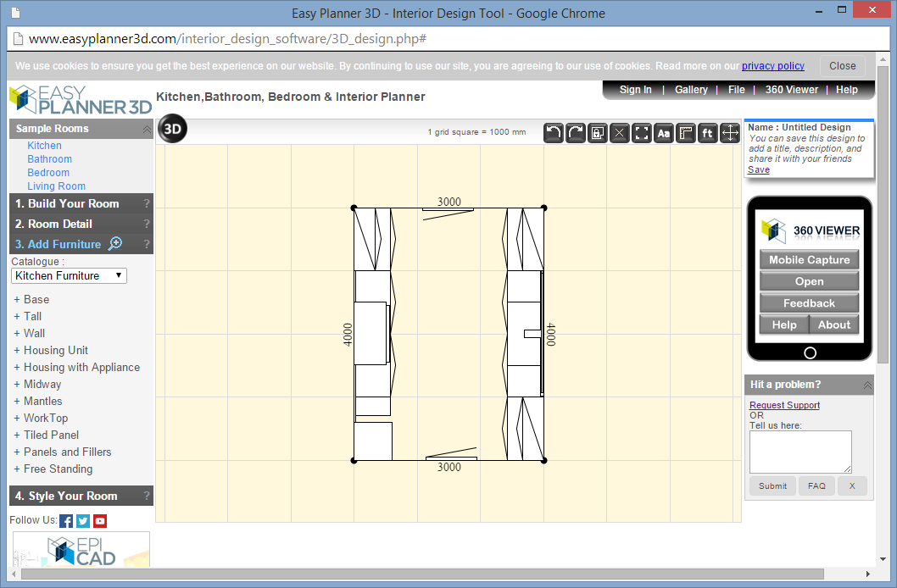Viewport: 897px width, 588px height.
Task: Open the furniture zoom search magnifier
Action: click(x=114, y=243)
